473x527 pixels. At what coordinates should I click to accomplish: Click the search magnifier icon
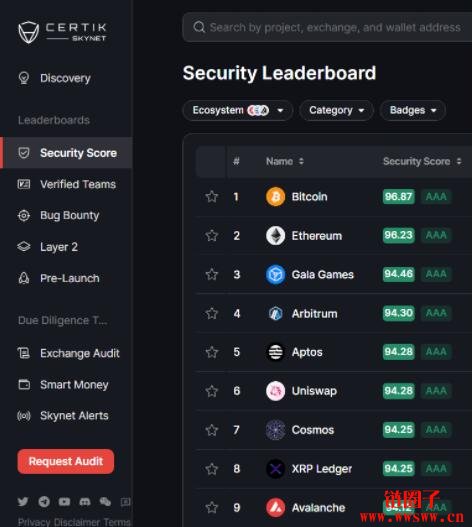pyautogui.click(x=199, y=27)
